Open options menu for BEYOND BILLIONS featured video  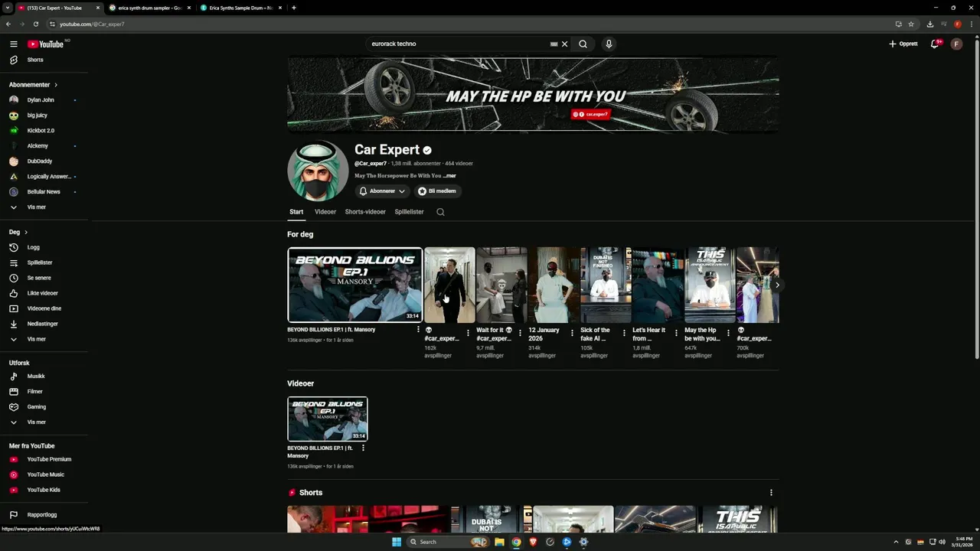(x=418, y=329)
